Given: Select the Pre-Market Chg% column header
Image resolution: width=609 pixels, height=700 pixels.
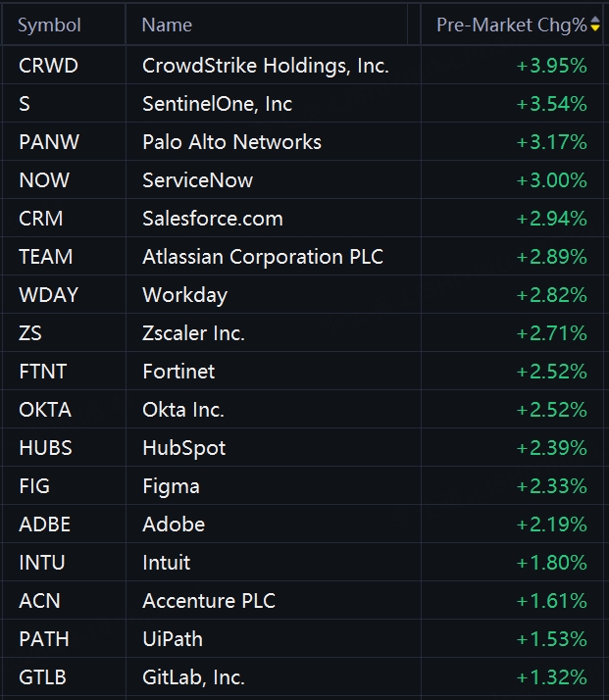Looking at the screenshot, I should [511, 25].
